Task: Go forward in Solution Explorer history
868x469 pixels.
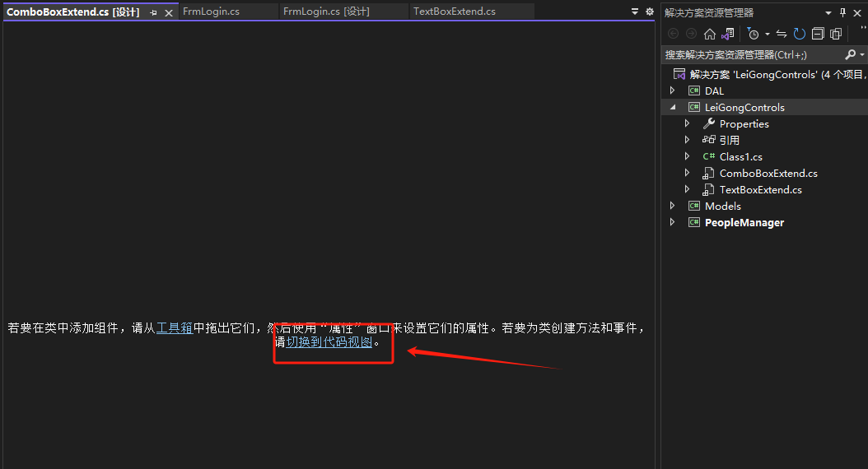Action: 692,34
